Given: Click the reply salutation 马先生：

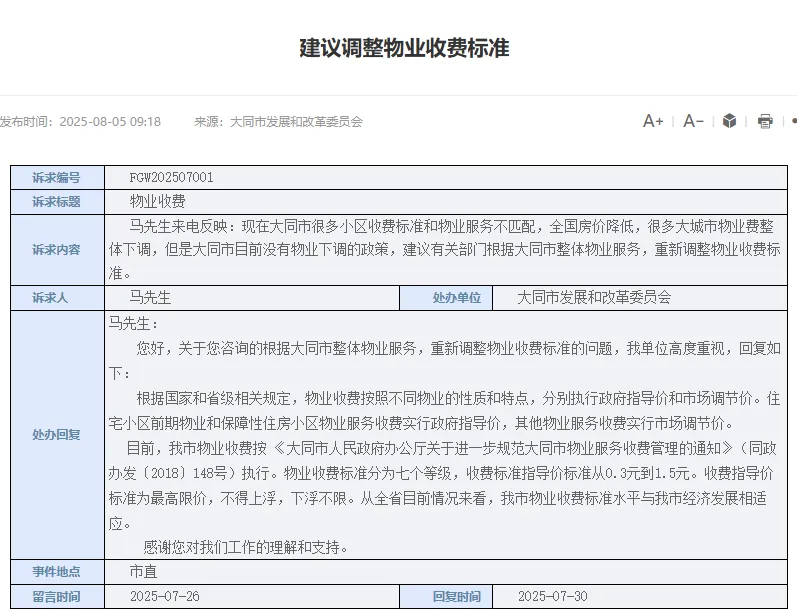Looking at the screenshot, I should pos(134,323).
